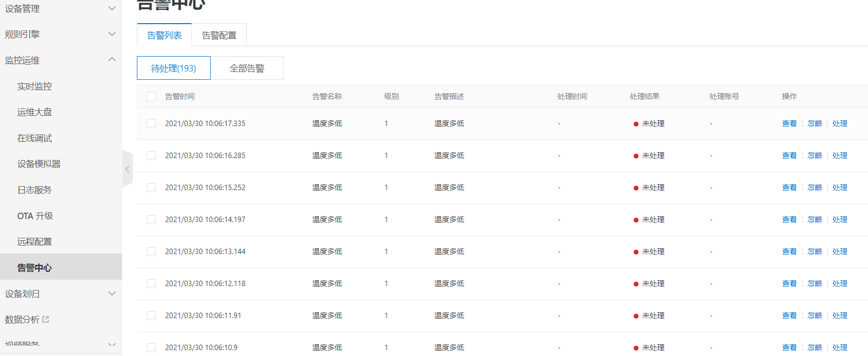Screen dimensions: 868x356
Task: Switch to the 告警列表 tab
Action: tap(164, 35)
